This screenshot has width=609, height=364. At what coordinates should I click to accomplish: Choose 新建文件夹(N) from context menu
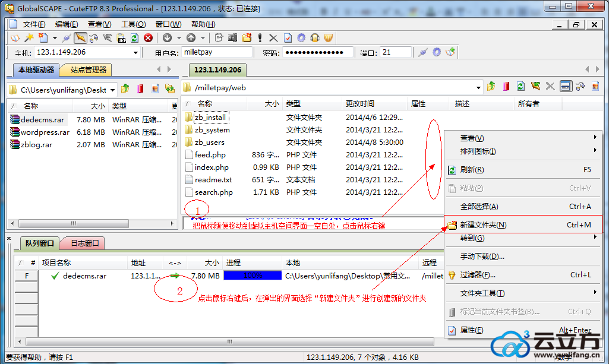point(523,224)
